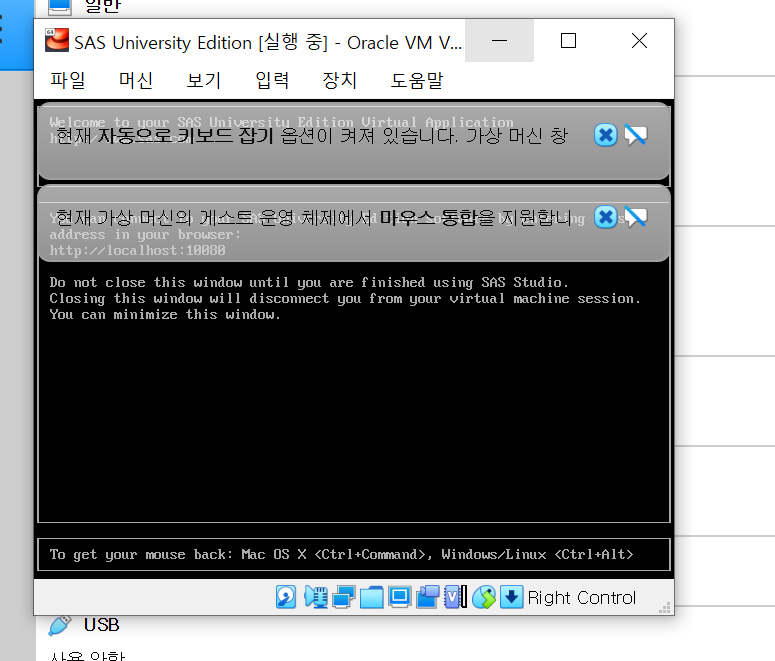Click the display monitor status icon
The image size is (775, 661).
point(399,597)
